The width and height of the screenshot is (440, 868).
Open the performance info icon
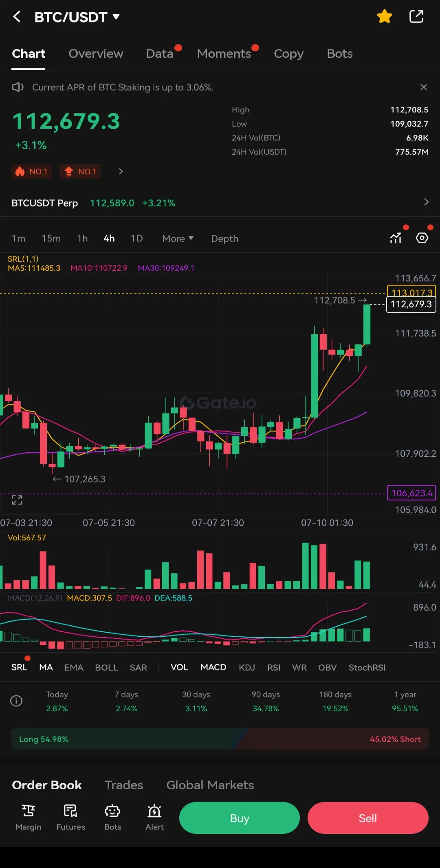click(16, 701)
